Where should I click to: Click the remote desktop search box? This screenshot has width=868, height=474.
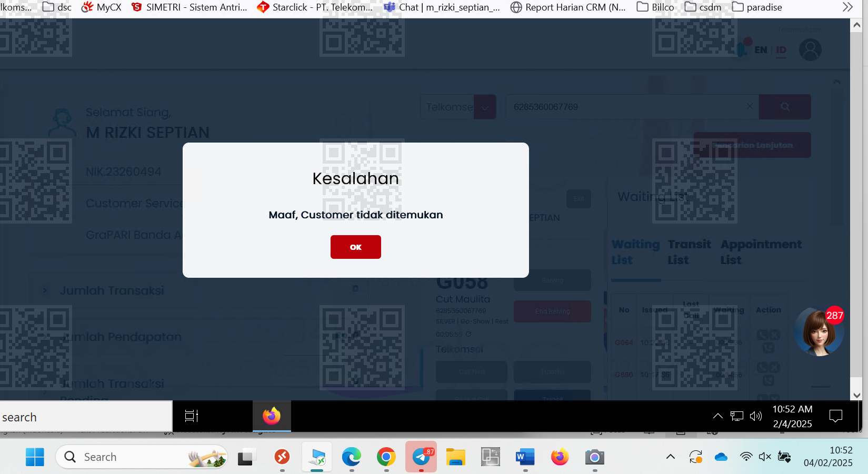click(x=86, y=417)
